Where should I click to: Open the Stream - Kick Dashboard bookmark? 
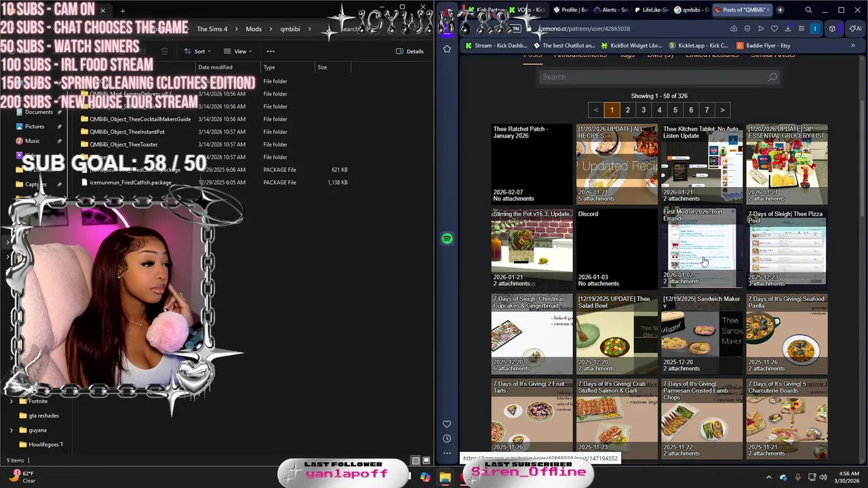point(496,45)
